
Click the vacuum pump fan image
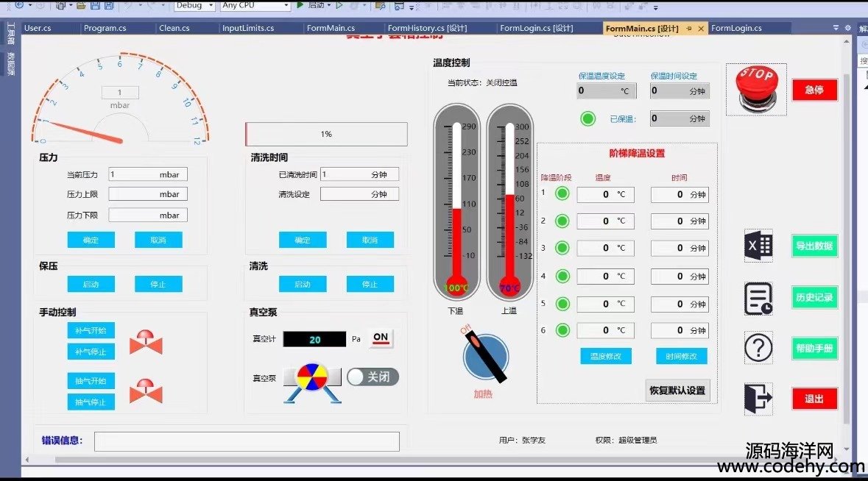(x=312, y=382)
